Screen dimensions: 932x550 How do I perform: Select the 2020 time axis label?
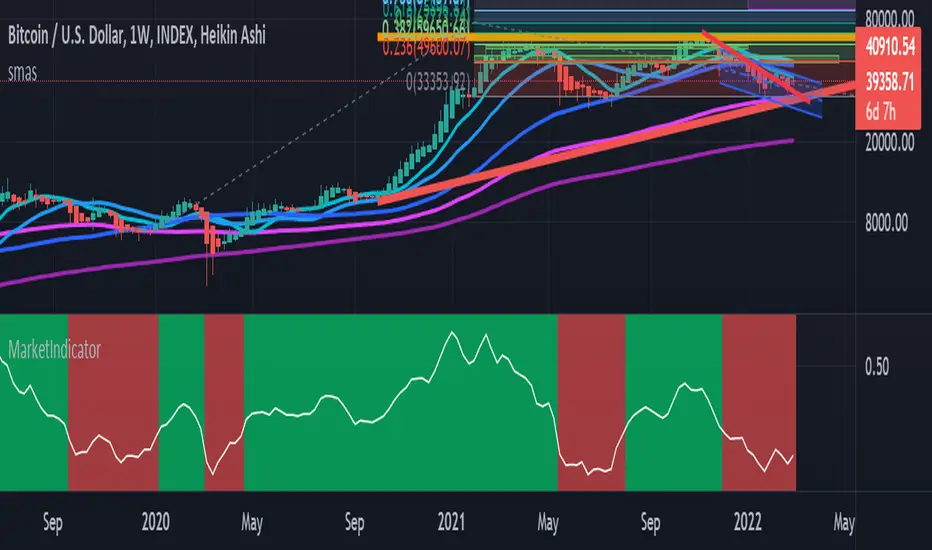click(x=155, y=522)
